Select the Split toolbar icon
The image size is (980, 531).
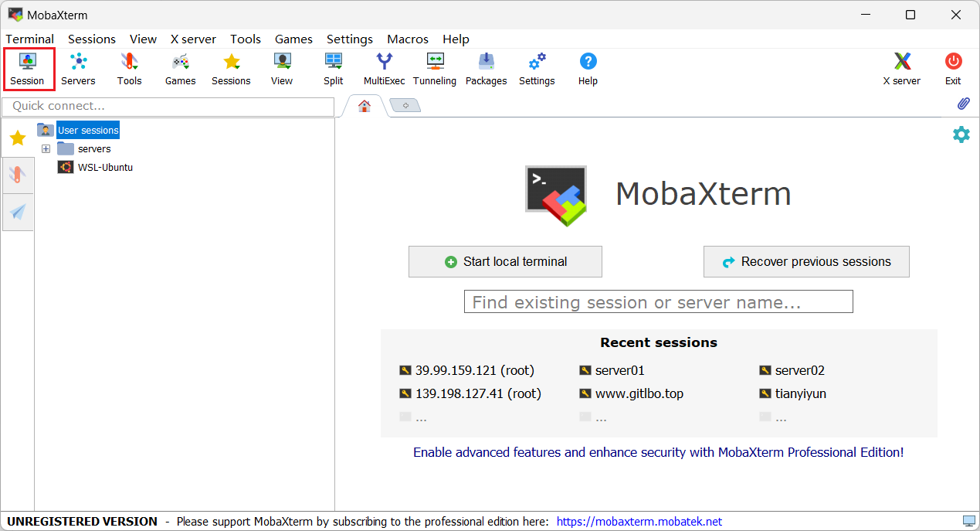pos(334,69)
